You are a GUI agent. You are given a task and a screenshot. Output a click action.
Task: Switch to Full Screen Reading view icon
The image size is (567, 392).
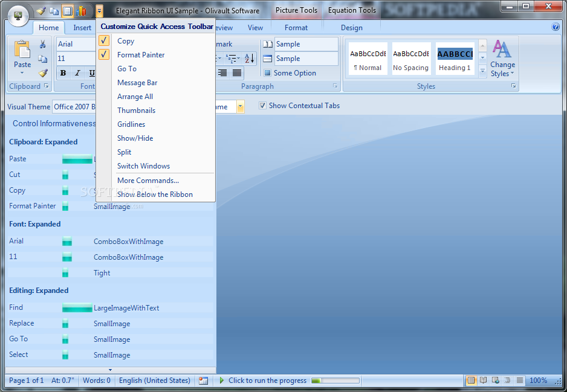pos(484,381)
